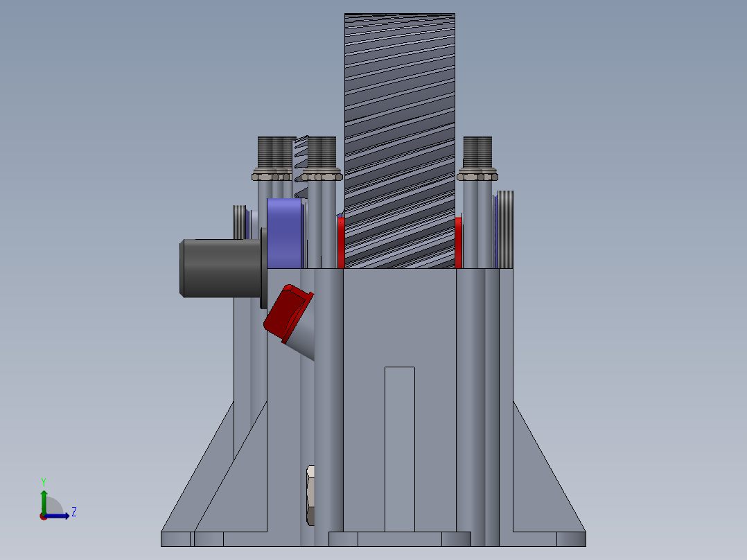The width and height of the screenshot is (747, 560).
Task: Click the blue Z axis arrow
Action: 58,516
